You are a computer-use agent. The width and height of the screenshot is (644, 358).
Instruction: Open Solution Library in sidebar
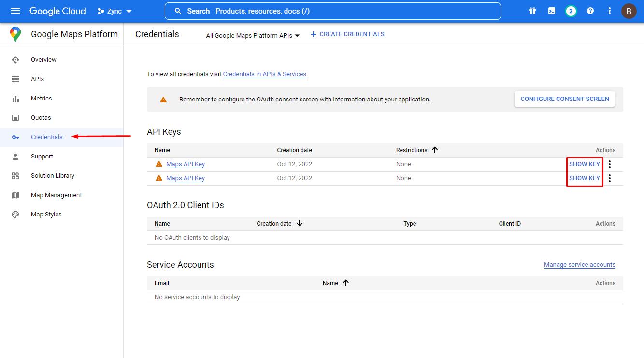point(53,176)
